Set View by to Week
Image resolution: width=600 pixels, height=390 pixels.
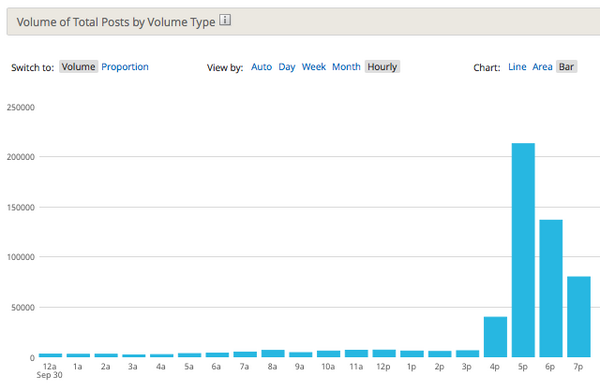314,67
